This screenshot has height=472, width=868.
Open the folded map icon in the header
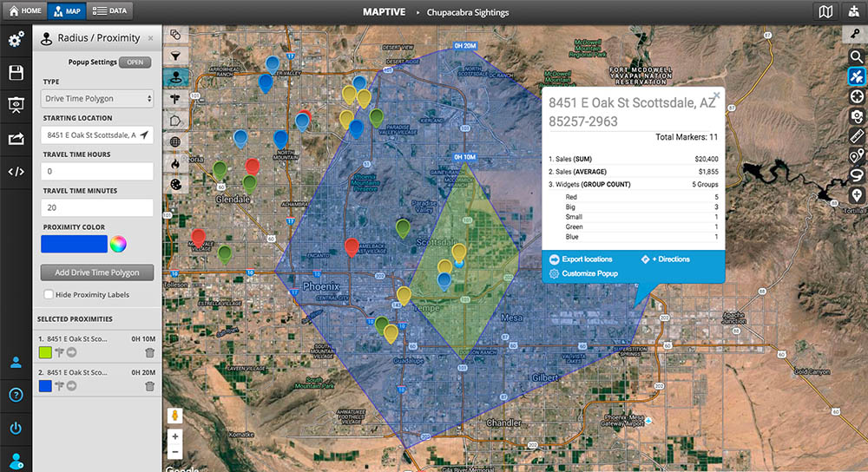coord(825,11)
